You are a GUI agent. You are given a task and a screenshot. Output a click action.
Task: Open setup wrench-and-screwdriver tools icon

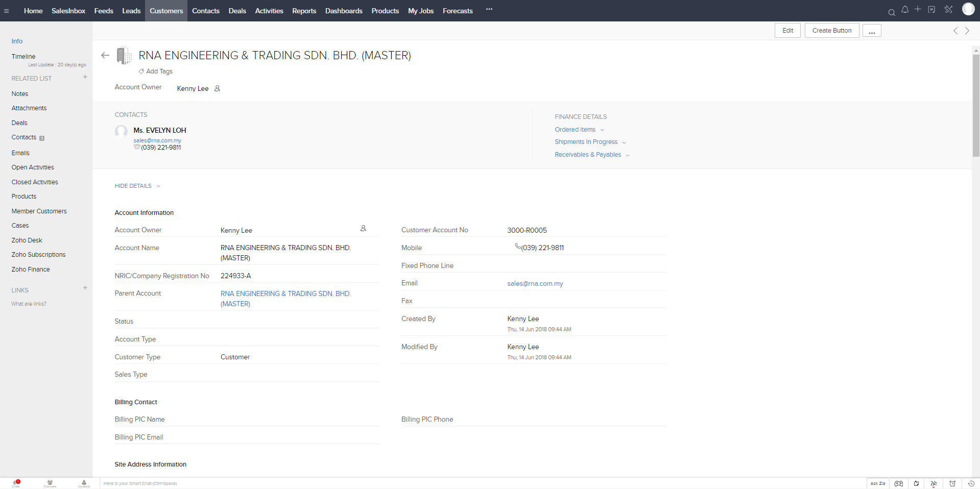tap(948, 10)
